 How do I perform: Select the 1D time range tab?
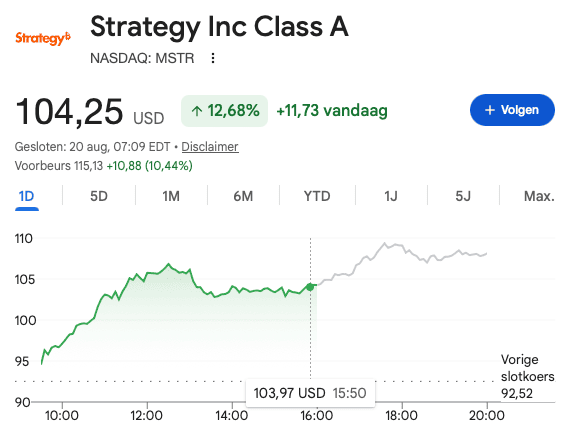coord(27,196)
